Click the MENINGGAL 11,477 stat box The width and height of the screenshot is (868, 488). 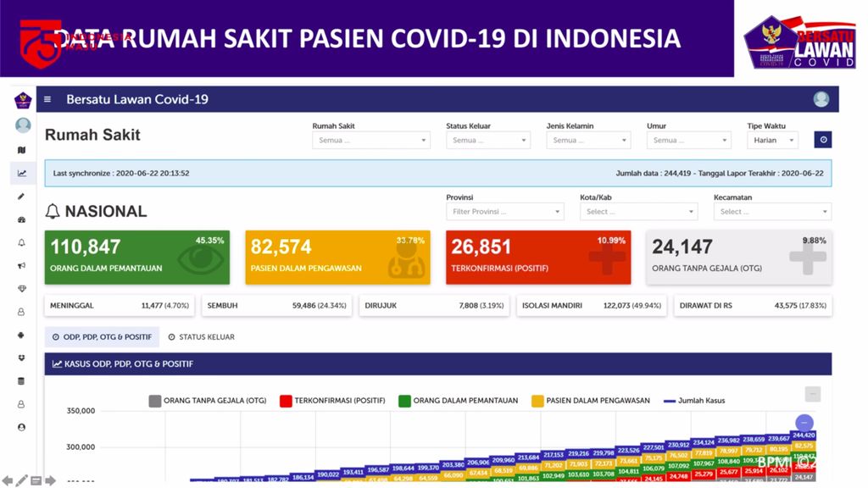point(120,305)
